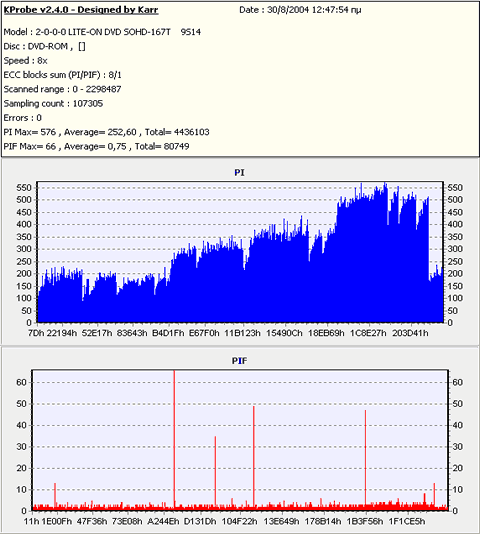Click the PIF spike near 1B3F56h
Viewport: 480px width, 534px height.
pyautogui.click(x=366, y=458)
